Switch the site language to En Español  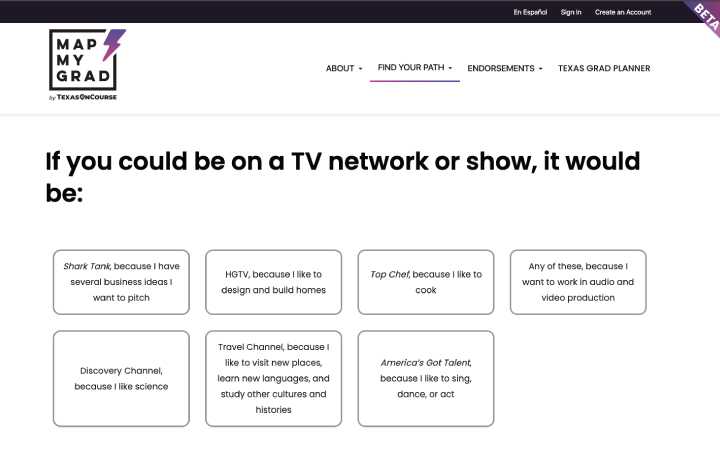pyautogui.click(x=530, y=12)
